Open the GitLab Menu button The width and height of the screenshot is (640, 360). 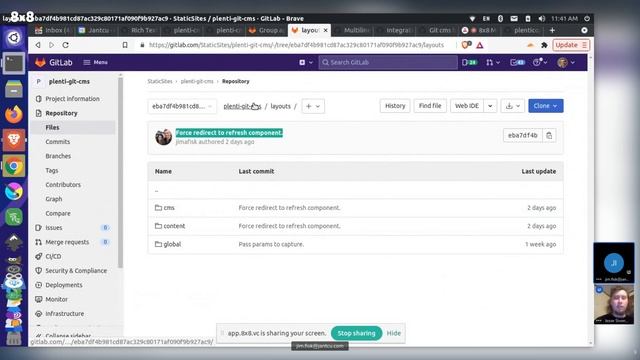[x=96, y=62]
